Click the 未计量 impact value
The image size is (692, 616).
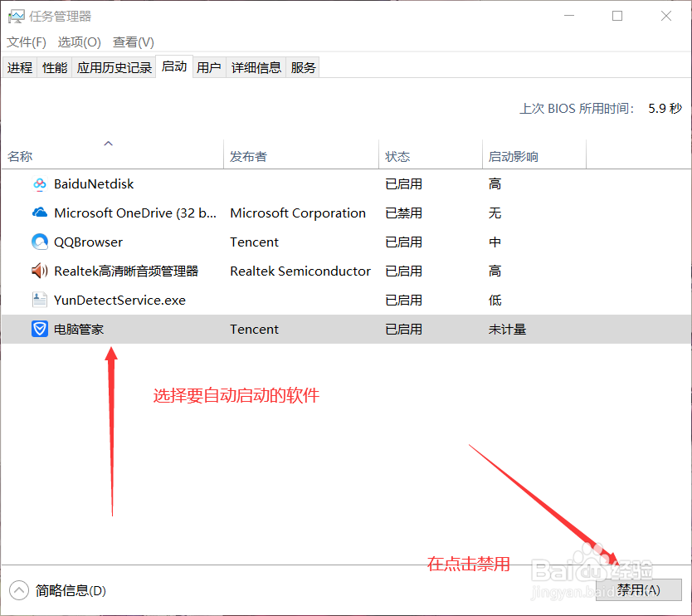507,330
